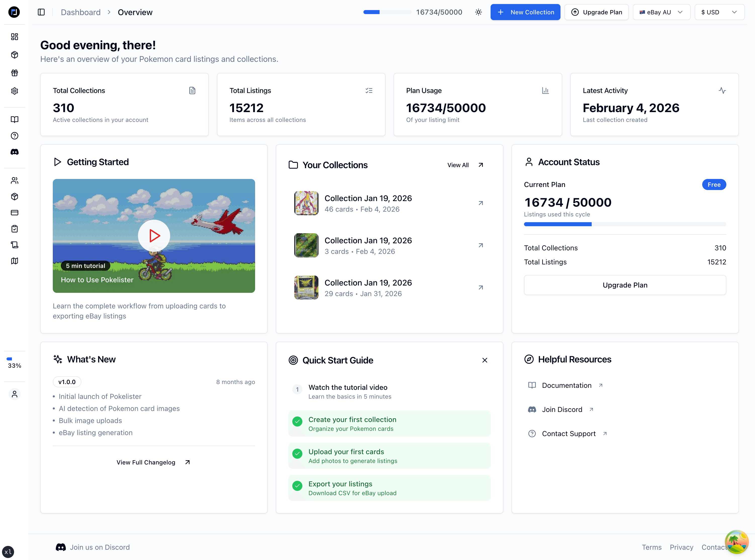The width and height of the screenshot is (755, 560).
Task: Open Discord from the sidebar icon
Action: [15, 152]
